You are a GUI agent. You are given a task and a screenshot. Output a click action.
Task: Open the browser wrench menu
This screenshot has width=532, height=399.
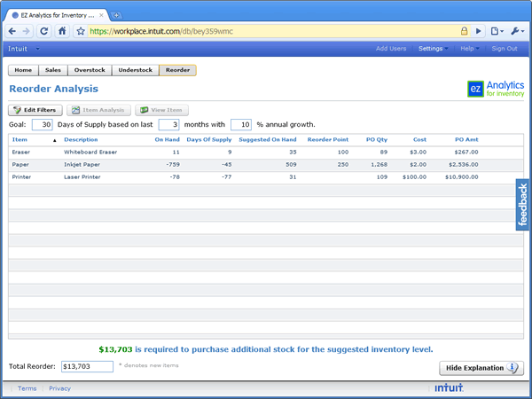tap(517, 30)
